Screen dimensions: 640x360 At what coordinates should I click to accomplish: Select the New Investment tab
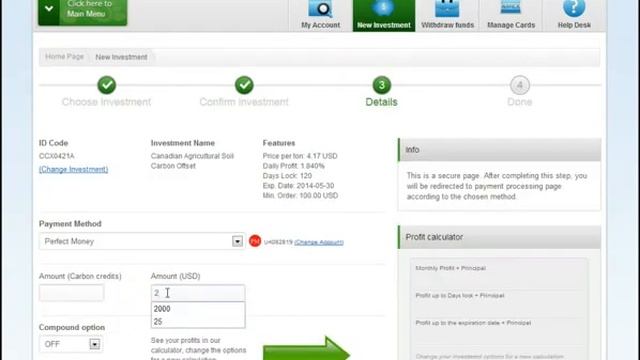384,16
